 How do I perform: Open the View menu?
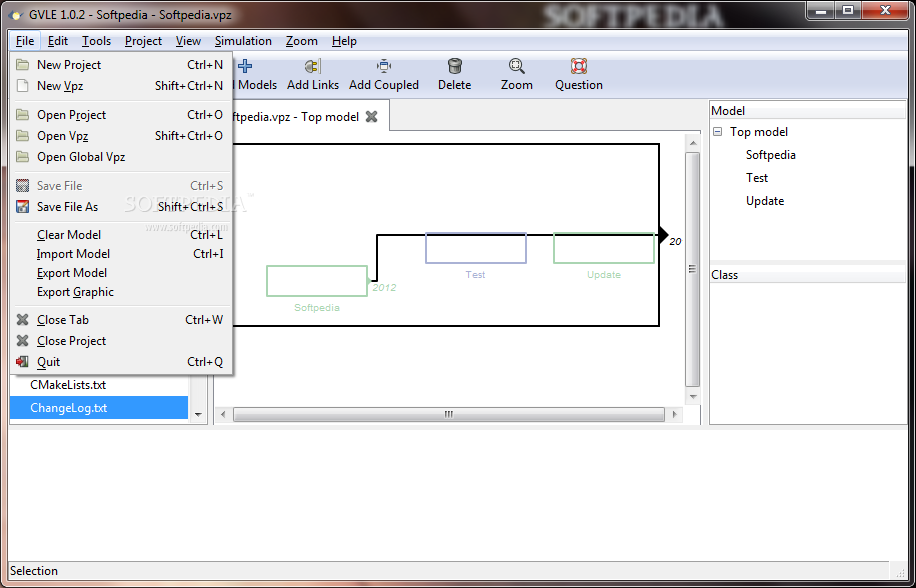(188, 41)
